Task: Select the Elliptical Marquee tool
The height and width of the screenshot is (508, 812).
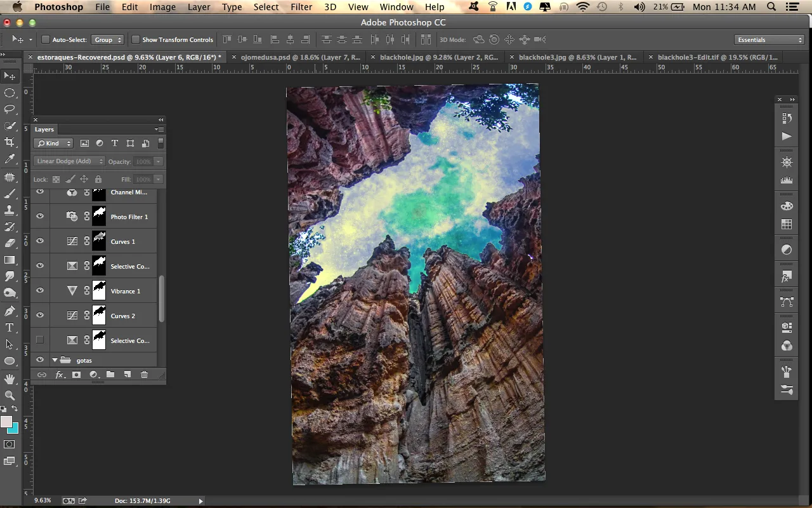Action: [10, 93]
